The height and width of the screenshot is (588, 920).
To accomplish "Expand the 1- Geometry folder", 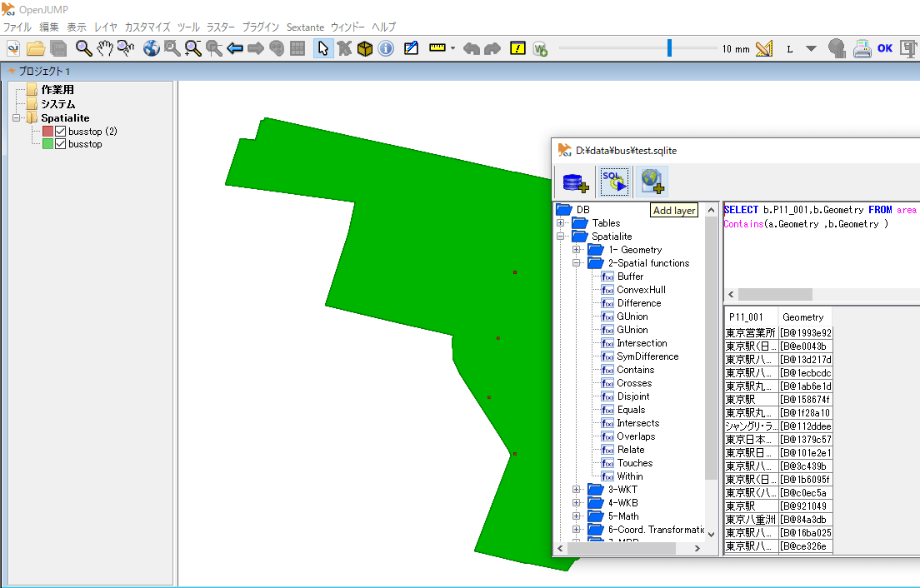I will [576, 250].
